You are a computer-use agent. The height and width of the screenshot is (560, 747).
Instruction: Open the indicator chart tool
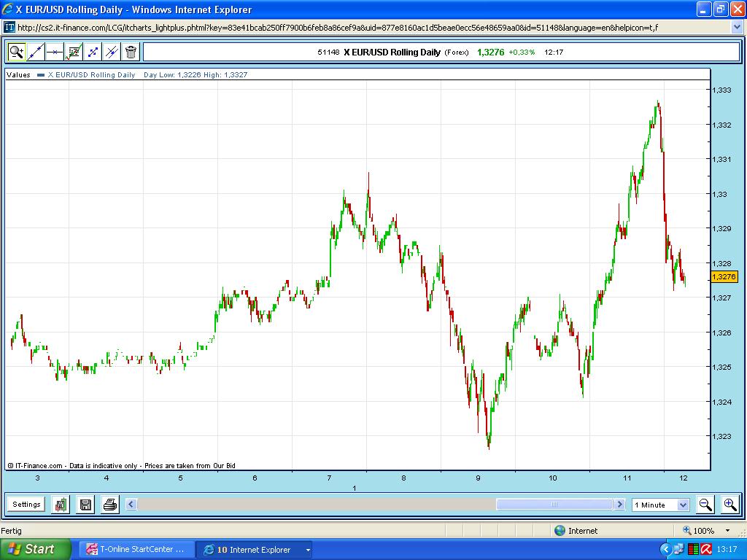[x=73, y=52]
